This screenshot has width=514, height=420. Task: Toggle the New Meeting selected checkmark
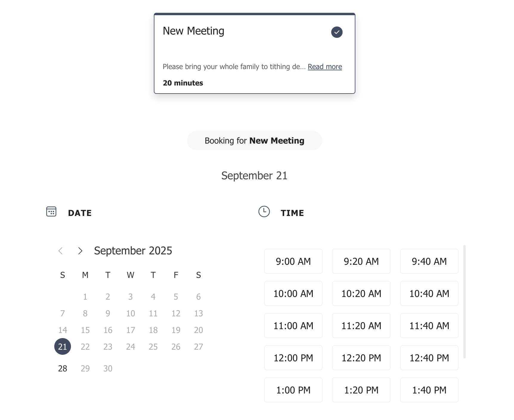point(337,32)
